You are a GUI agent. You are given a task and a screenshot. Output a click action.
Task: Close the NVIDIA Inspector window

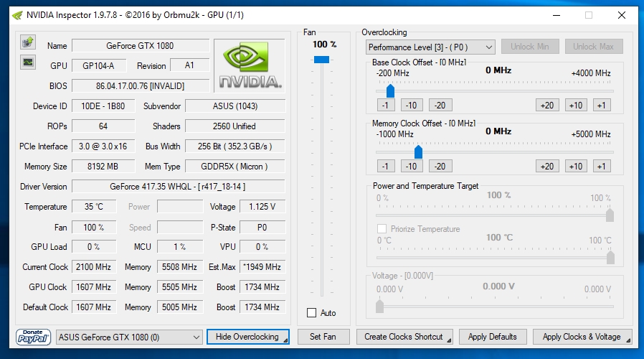coord(622,15)
